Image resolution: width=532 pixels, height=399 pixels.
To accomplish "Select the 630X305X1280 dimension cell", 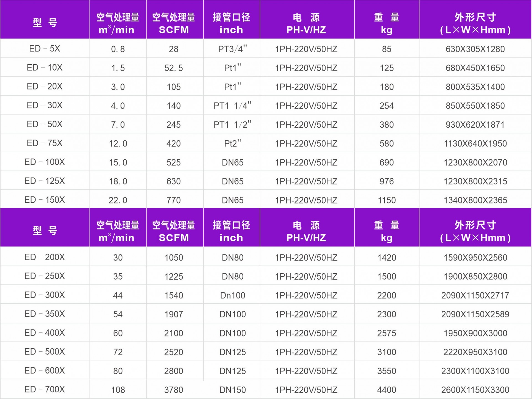I will point(475,49).
